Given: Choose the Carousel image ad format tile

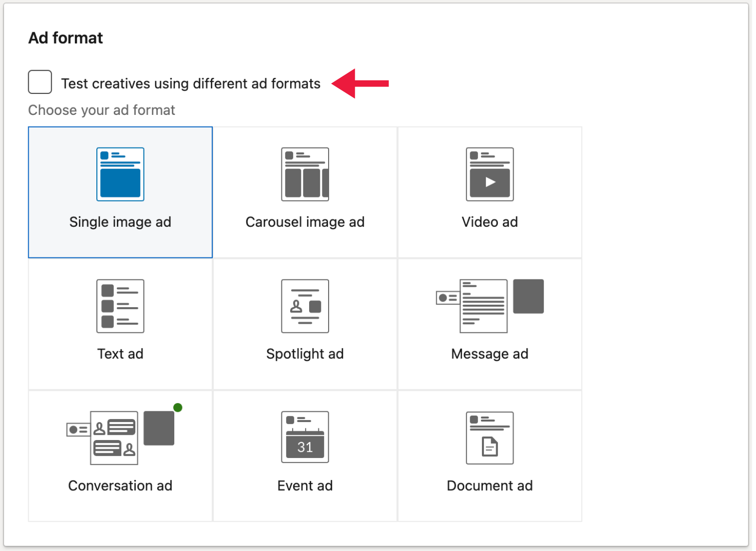Looking at the screenshot, I should [x=305, y=192].
